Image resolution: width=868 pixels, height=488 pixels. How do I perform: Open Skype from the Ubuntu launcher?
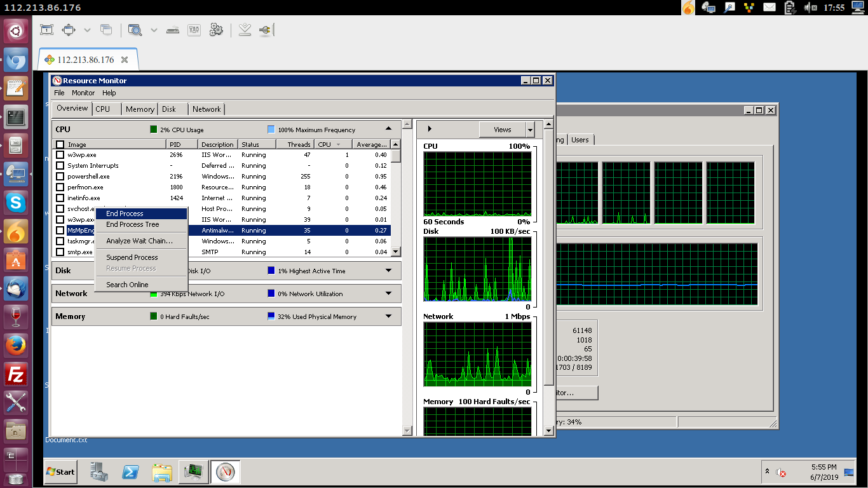pos(16,203)
